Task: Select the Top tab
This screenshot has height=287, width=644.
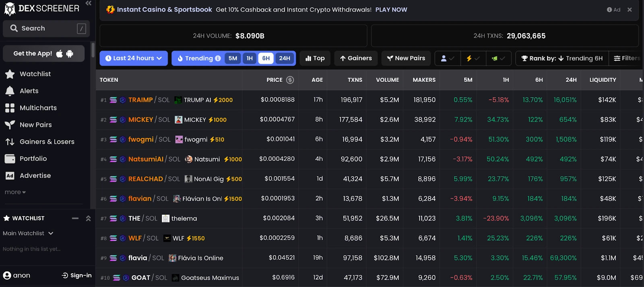Action: point(315,58)
